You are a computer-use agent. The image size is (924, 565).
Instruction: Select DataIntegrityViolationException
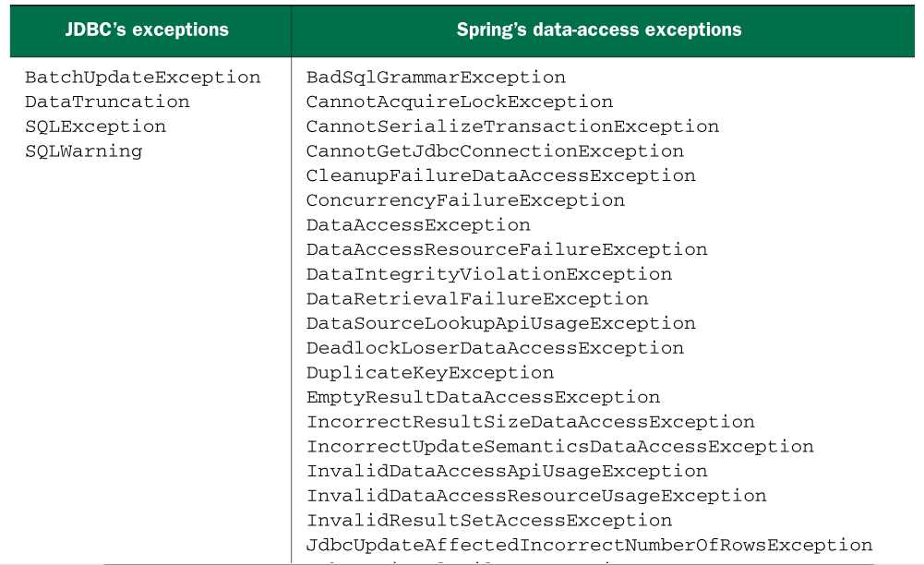click(x=488, y=274)
